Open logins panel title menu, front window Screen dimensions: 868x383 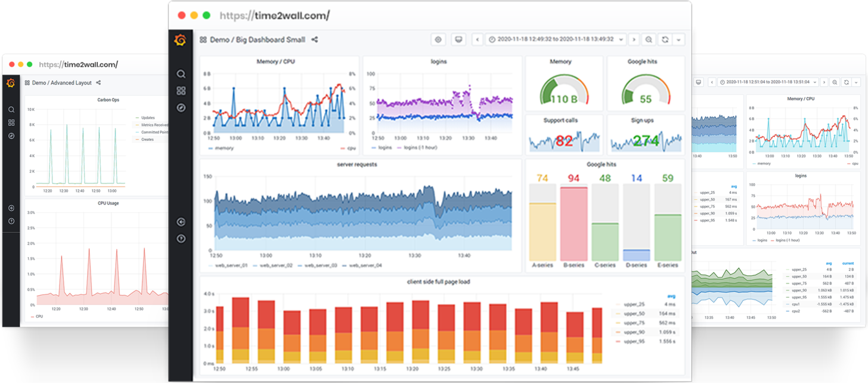pos(439,61)
